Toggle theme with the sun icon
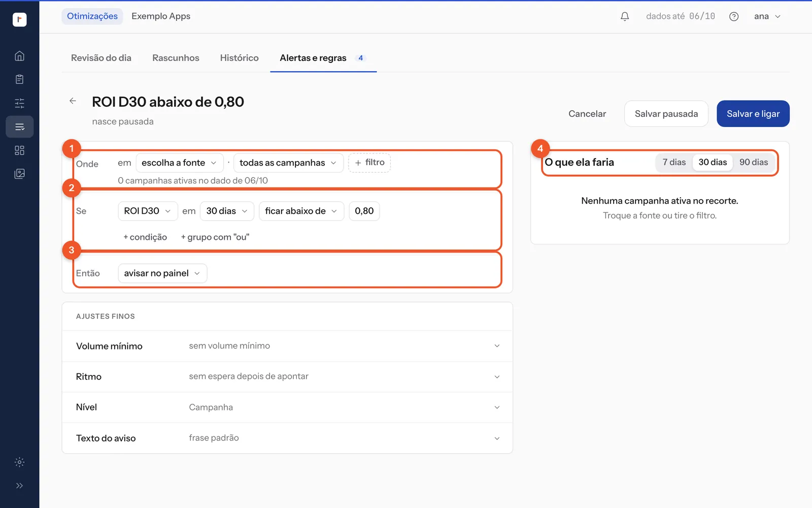Viewport: 812px width, 508px height. 19,462
